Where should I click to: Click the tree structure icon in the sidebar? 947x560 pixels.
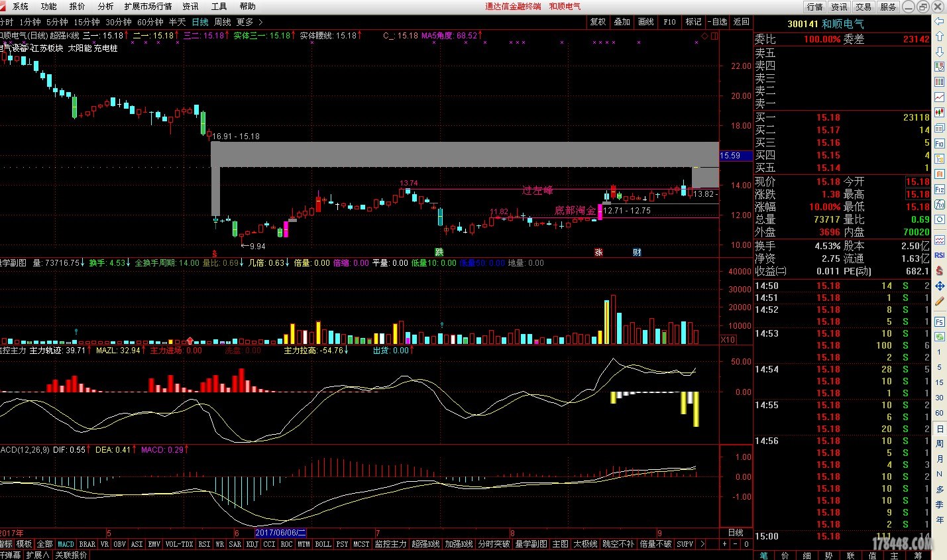[939, 158]
